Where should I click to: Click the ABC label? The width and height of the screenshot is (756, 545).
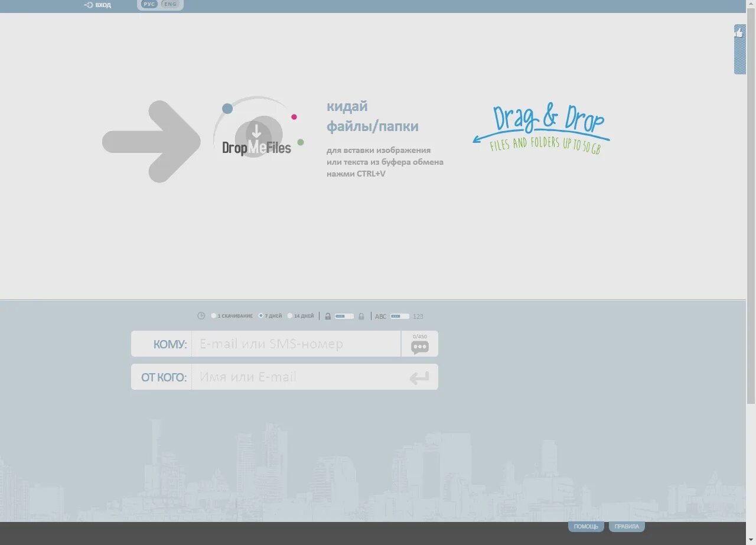(x=381, y=316)
